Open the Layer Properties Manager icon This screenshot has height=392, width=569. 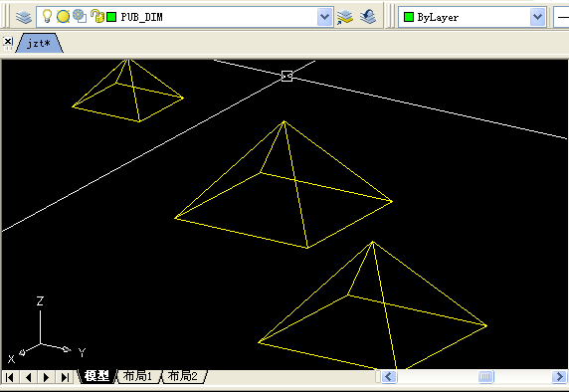click(24, 17)
